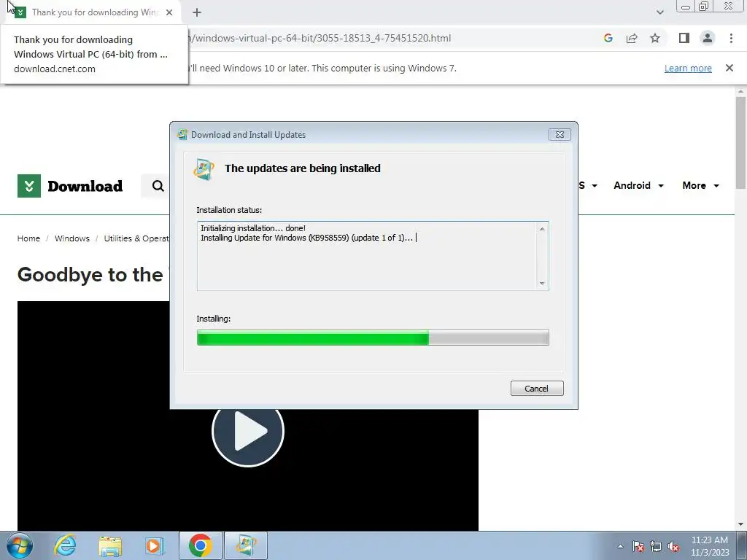The width and height of the screenshot is (747, 560).
Task: Close the 'Thank you for downloading' tab
Action: [x=169, y=12]
